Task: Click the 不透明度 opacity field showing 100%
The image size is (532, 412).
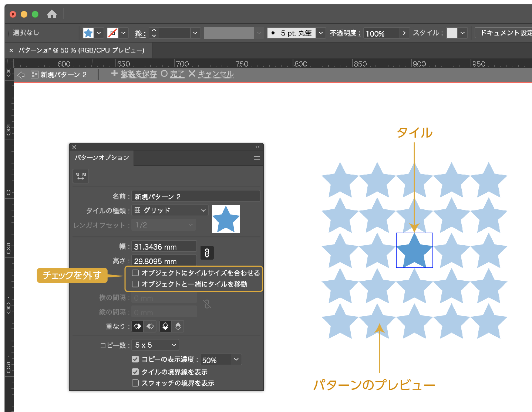Action: (381, 33)
